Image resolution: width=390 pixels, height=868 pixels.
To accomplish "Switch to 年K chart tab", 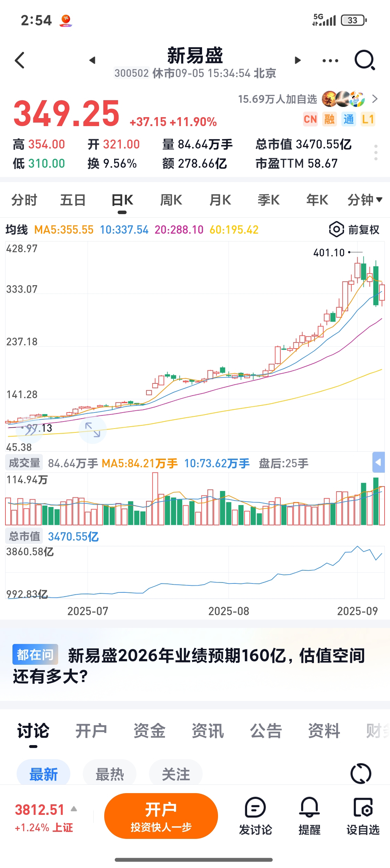I will (x=317, y=200).
